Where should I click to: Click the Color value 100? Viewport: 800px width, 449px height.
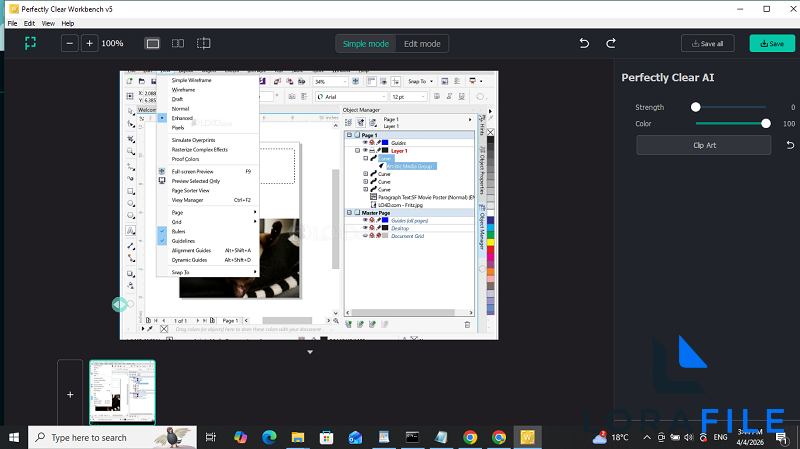coord(789,123)
